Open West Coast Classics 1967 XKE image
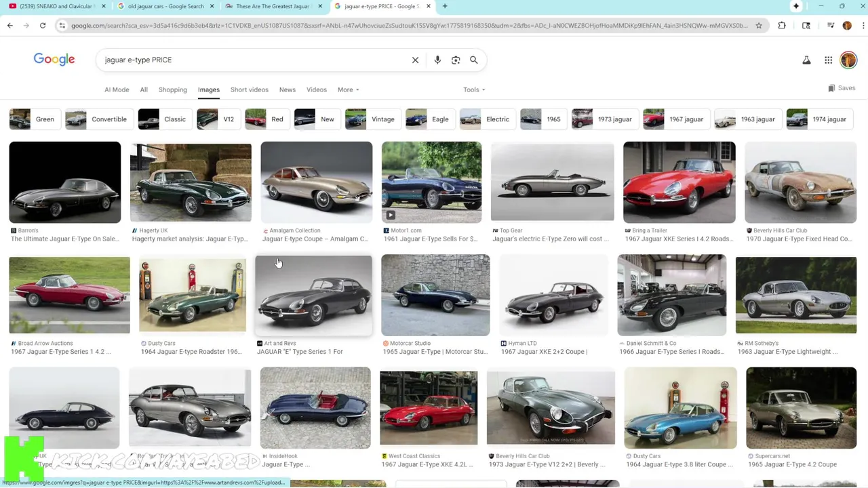This screenshot has width=868, height=488. (429, 408)
